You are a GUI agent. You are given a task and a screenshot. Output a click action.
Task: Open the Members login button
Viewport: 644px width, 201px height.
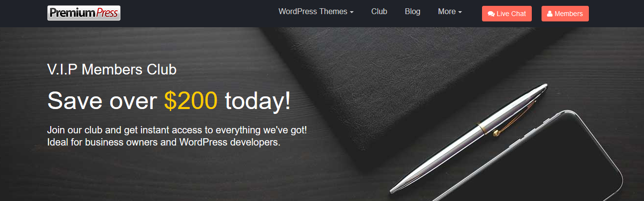point(565,14)
